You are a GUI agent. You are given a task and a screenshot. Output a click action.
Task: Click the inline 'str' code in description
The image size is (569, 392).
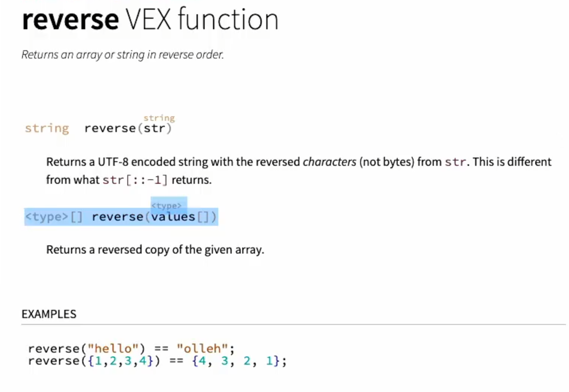pos(456,162)
